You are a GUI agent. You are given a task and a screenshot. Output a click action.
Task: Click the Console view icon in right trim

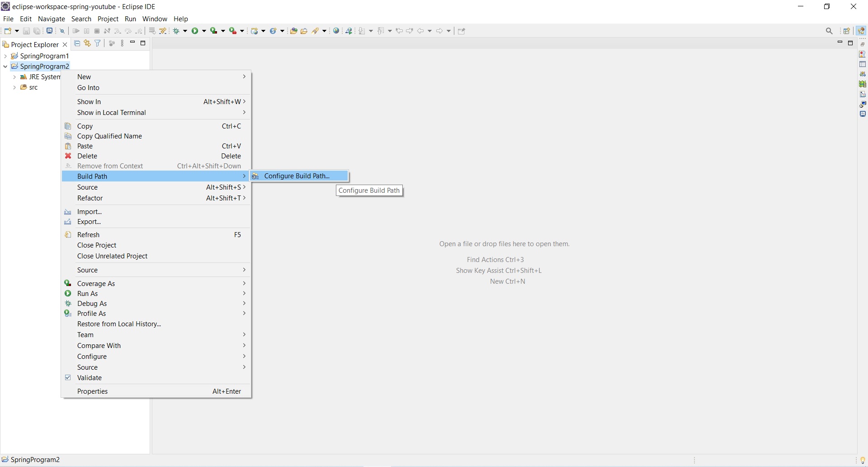pos(863,114)
